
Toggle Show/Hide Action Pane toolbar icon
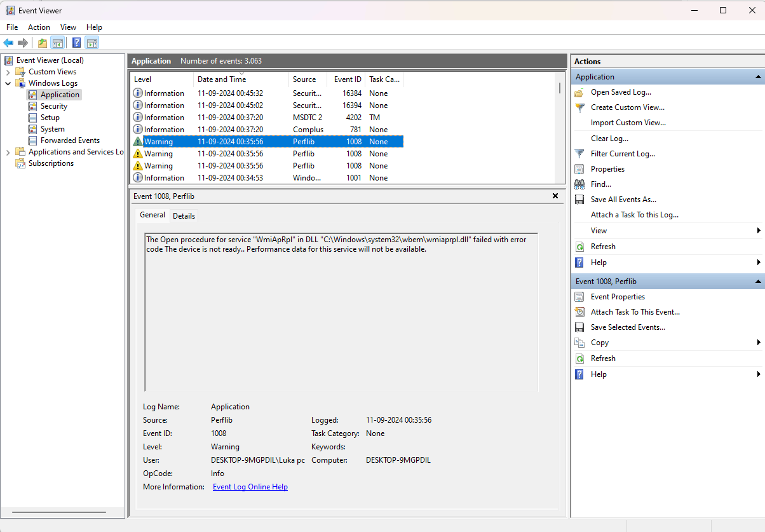(92, 43)
